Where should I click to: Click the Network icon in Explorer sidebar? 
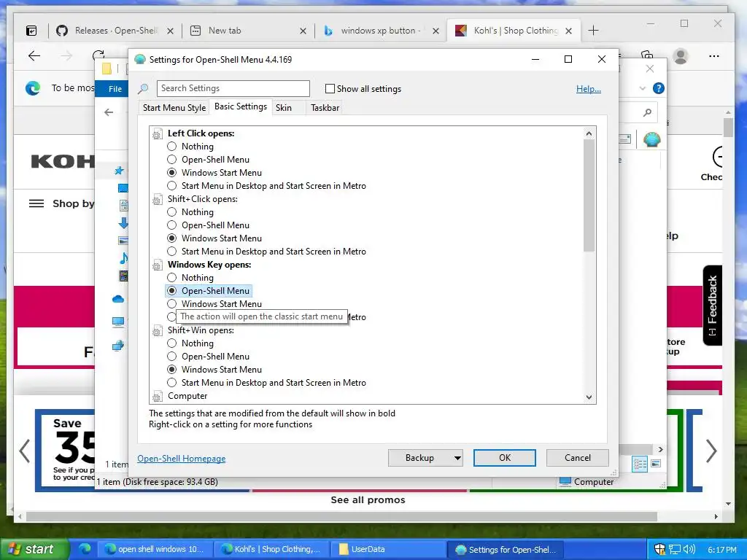[118, 346]
